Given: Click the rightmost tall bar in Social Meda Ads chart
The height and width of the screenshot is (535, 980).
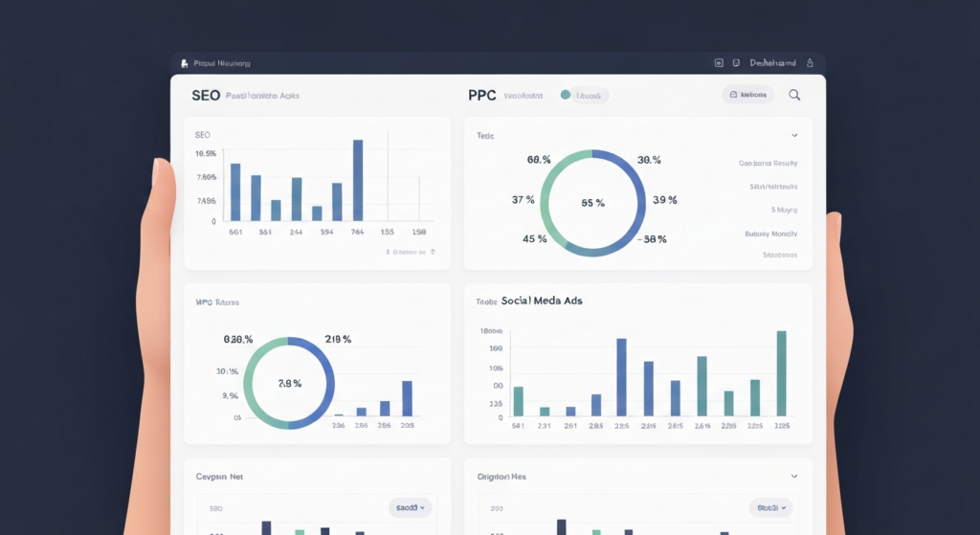Looking at the screenshot, I should coord(781,374).
